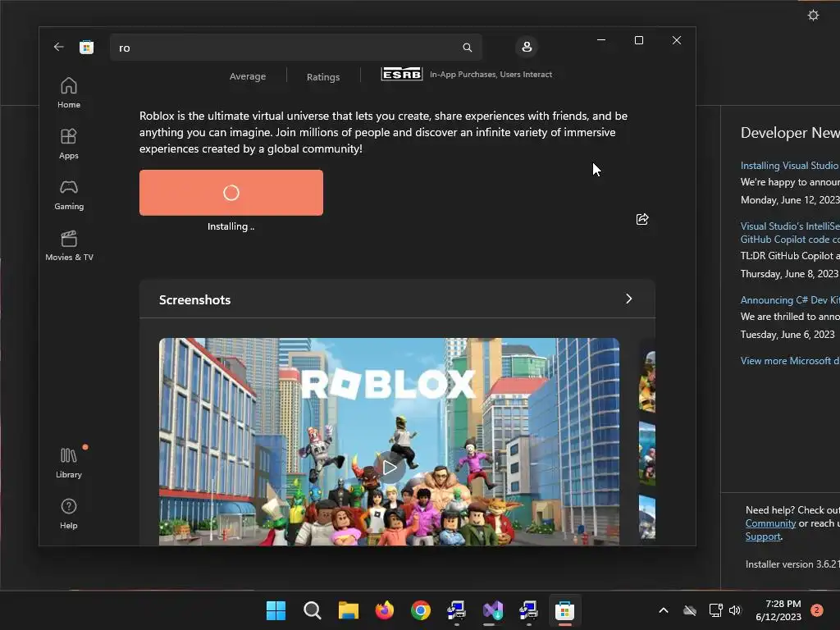Viewport: 840px width, 630px height.
Task: Click 'Thursday, June 8, 2023' date text
Action: [788, 274]
